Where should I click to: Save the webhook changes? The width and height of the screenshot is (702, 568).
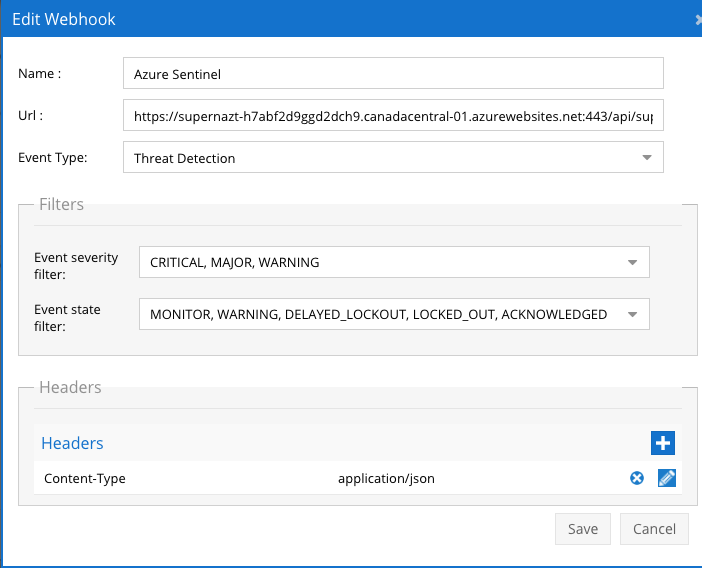[x=582, y=529]
